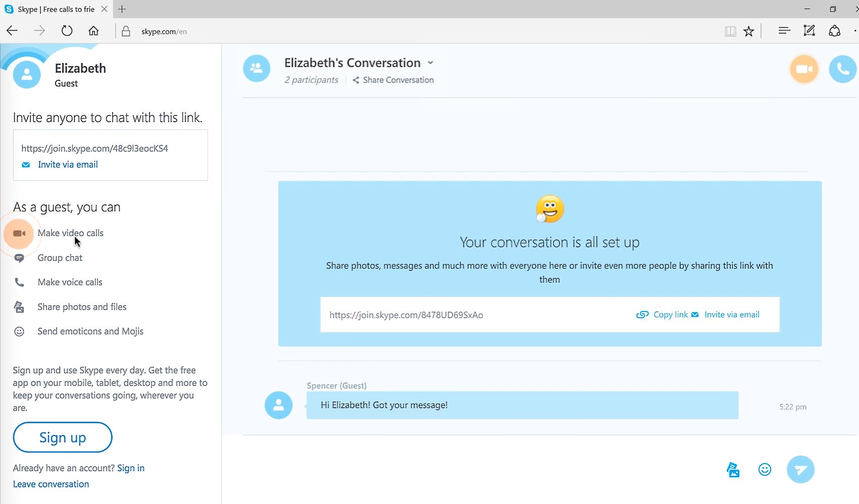The width and height of the screenshot is (859, 504).
Task: Click the message typing area
Action: click(479, 470)
